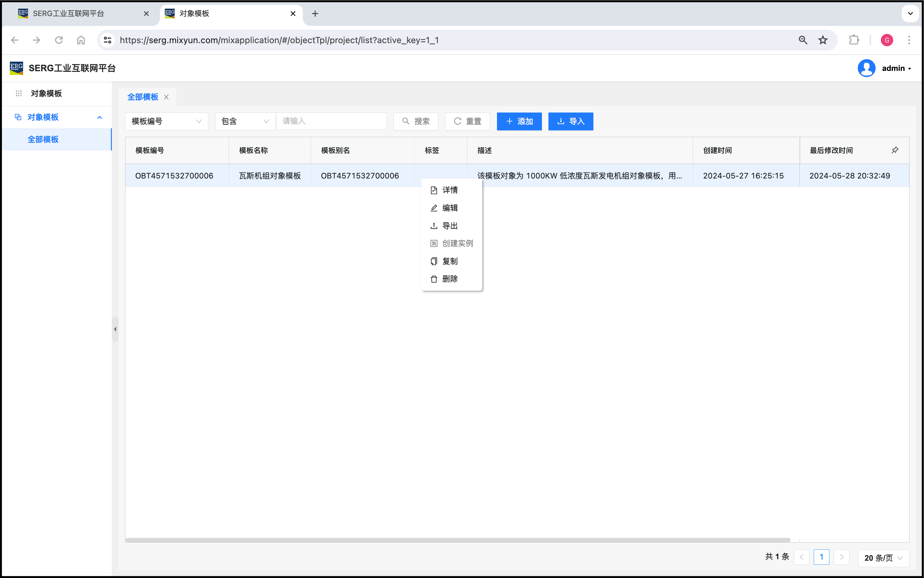
Task: Click the pin icon in table header
Action: coord(895,150)
